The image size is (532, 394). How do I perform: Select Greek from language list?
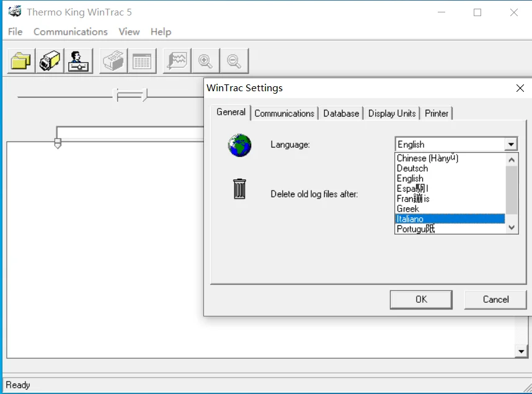tap(450, 209)
